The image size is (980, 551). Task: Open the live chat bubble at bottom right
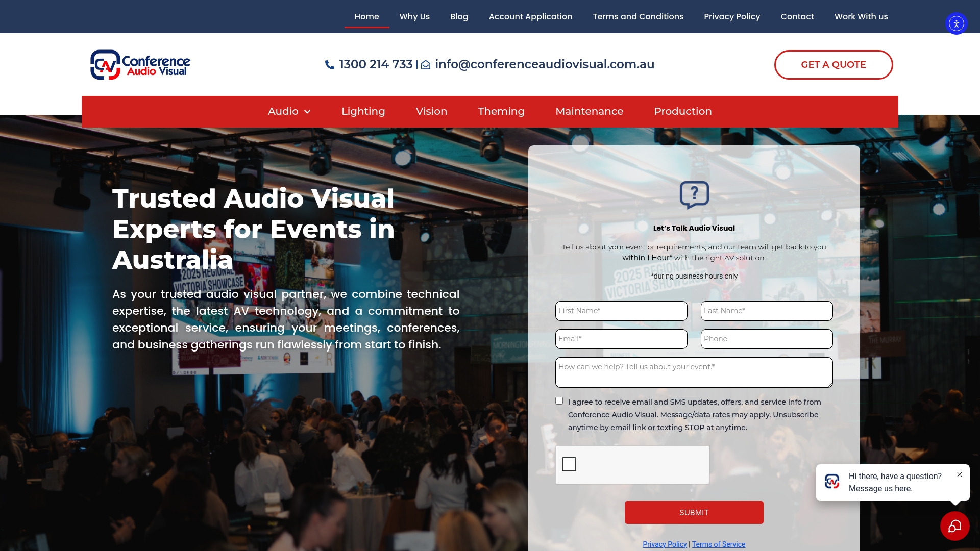954,525
